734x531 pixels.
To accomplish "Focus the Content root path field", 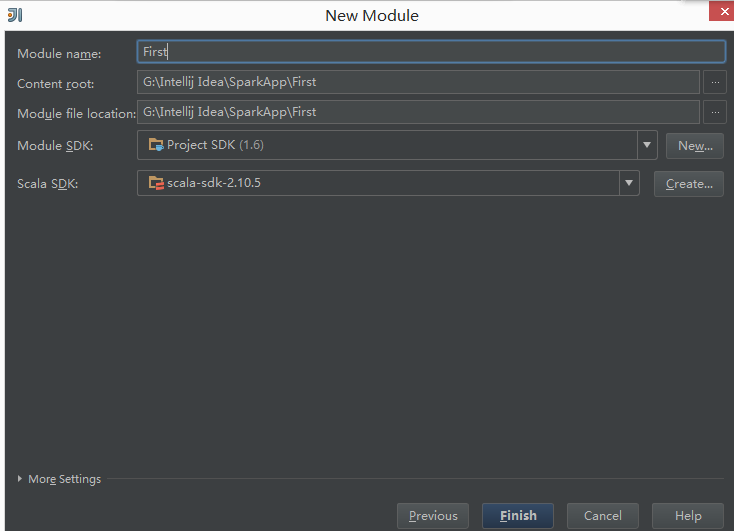I will click(x=418, y=82).
